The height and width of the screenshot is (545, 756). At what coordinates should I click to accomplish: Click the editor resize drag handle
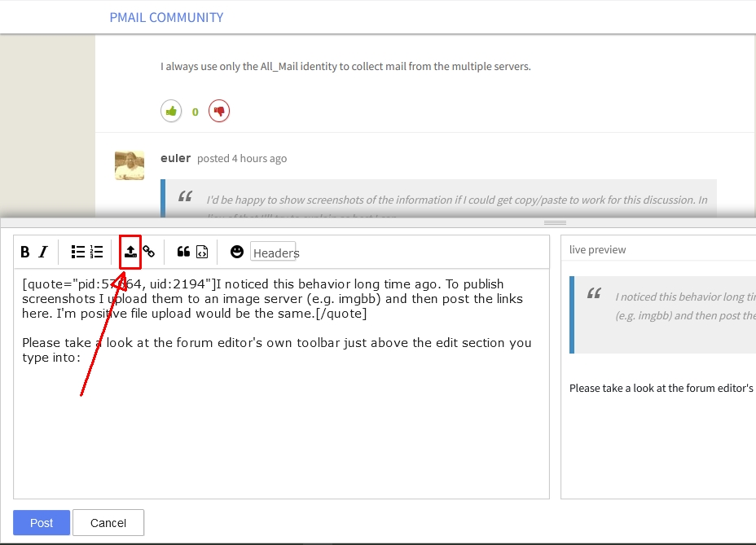pos(555,222)
